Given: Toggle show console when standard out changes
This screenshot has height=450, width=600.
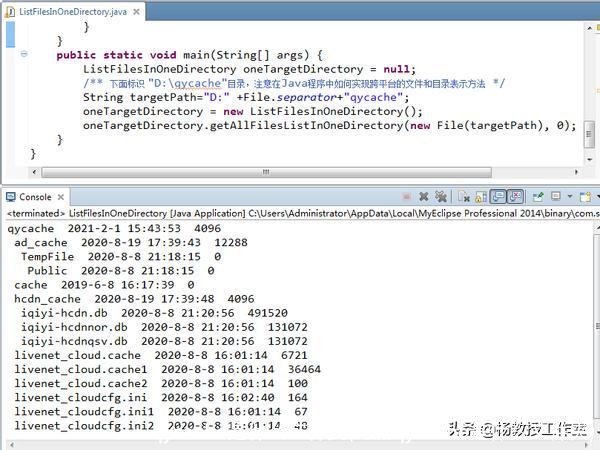Looking at the screenshot, I should (x=498, y=197).
